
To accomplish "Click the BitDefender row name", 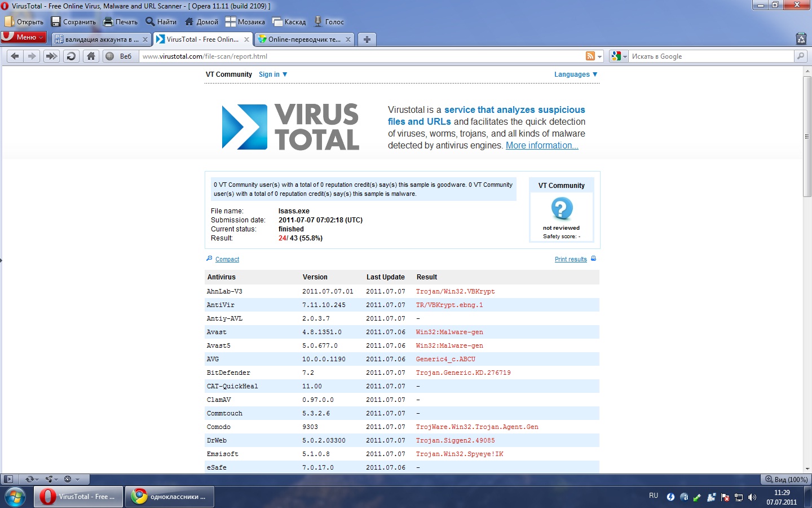I will 228,373.
